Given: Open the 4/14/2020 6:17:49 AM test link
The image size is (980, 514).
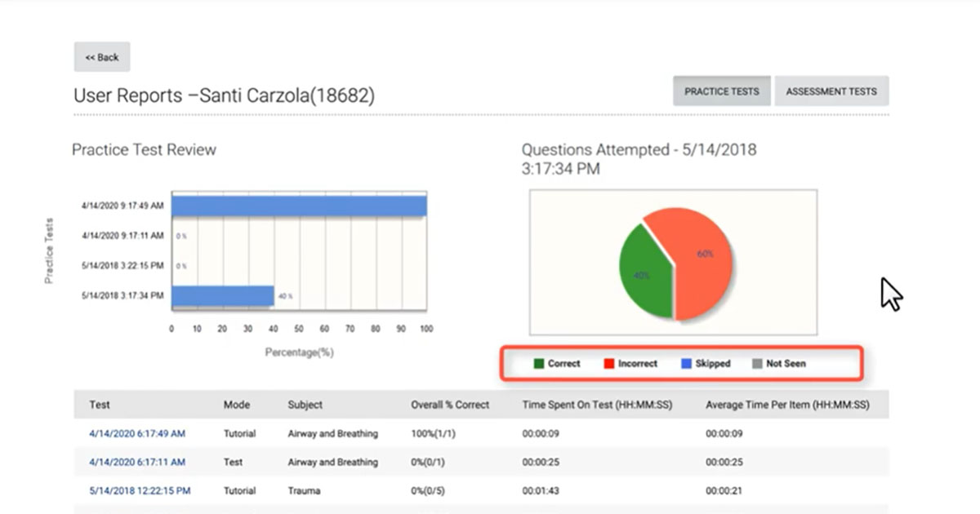Looking at the screenshot, I should tap(137, 433).
